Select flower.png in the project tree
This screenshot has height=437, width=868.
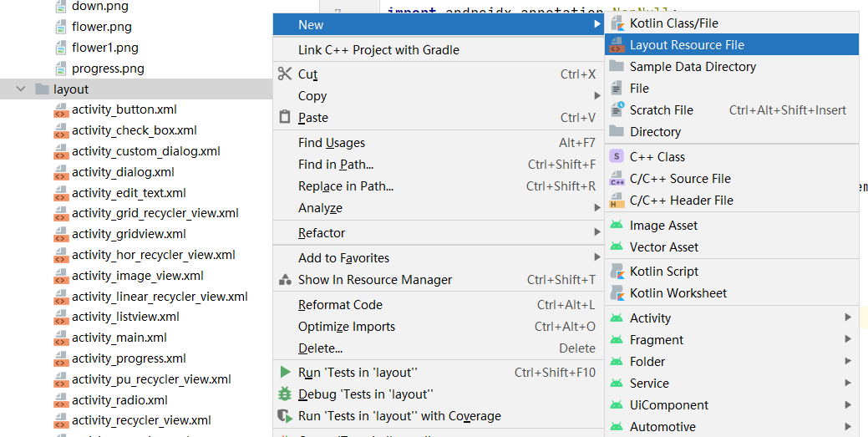pos(101,27)
